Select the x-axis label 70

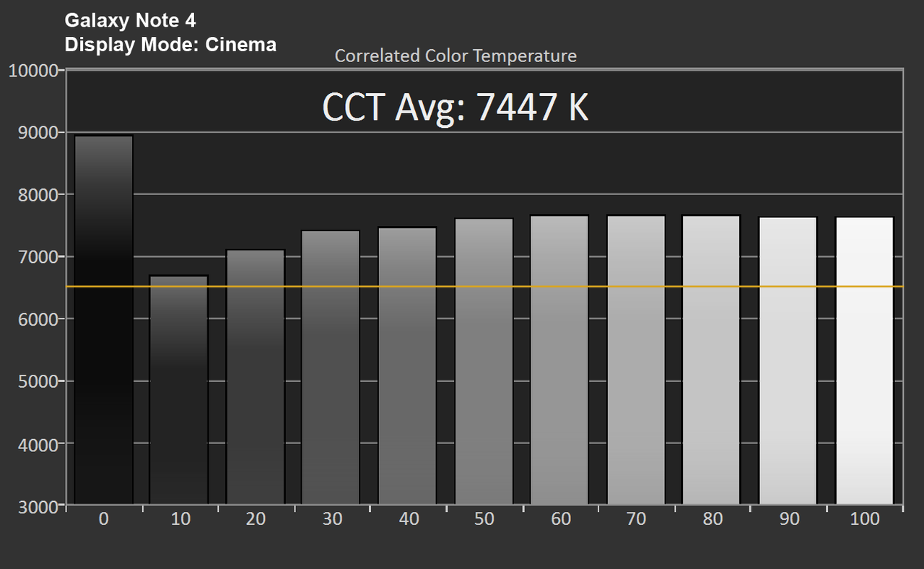[637, 519]
